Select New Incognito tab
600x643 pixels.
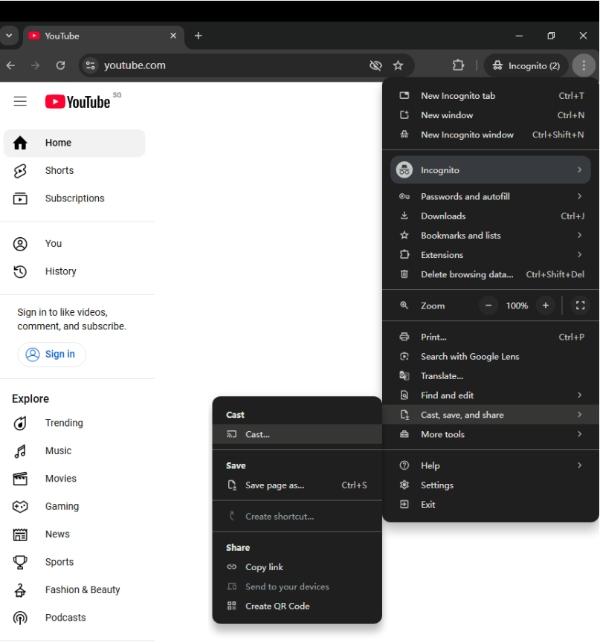tap(490, 96)
